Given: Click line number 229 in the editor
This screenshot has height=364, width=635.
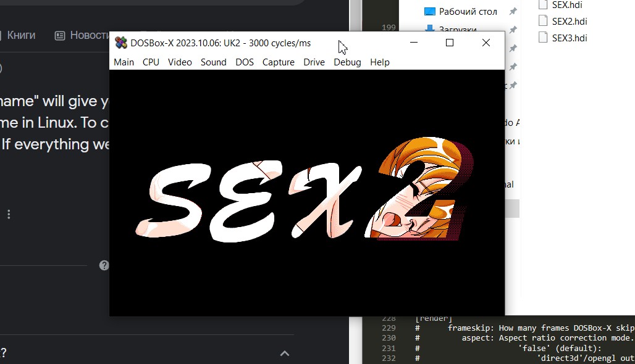Looking at the screenshot, I should [x=389, y=328].
